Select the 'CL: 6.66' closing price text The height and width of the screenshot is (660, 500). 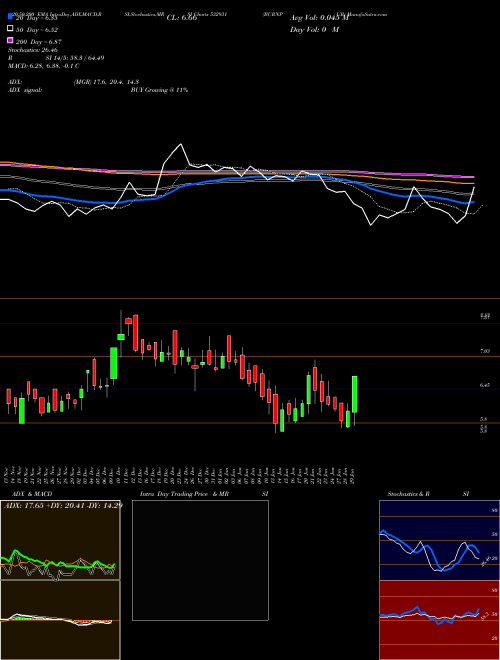point(182,18)
